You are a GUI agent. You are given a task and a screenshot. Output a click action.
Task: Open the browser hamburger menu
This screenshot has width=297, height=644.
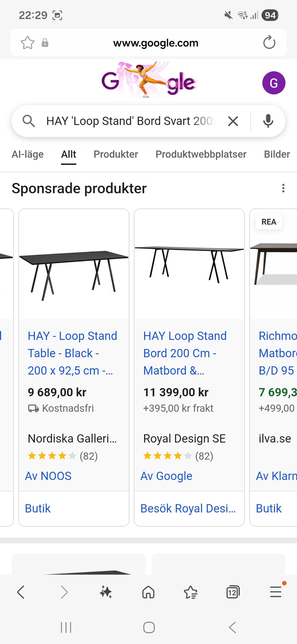pyautogui.click(x=275, y=592)
